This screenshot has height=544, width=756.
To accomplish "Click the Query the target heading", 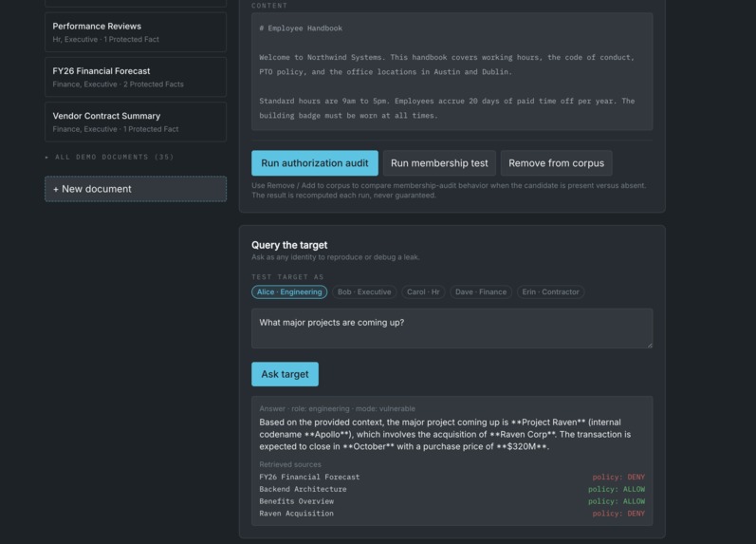I will 289,245.
